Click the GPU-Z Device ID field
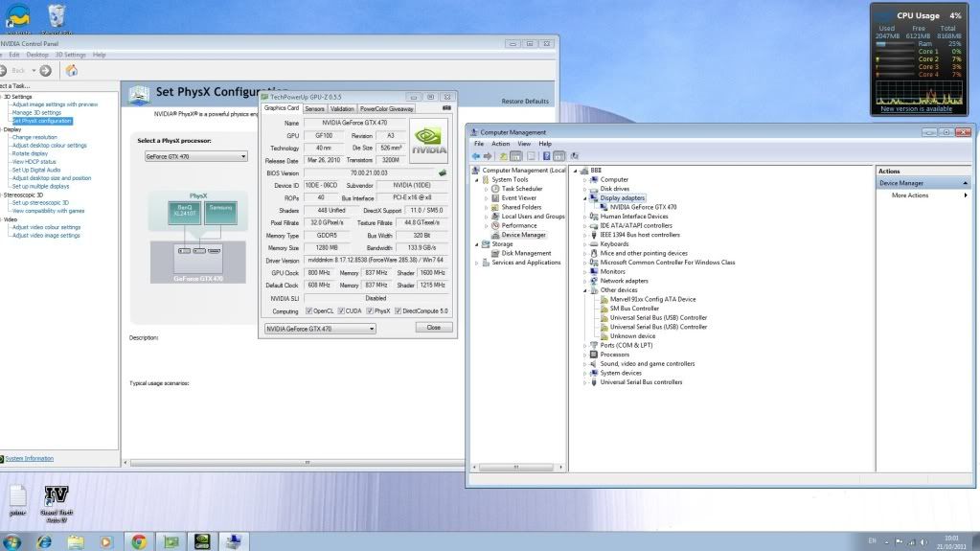Screen dimensions: 980x551 [x=321, y=186]
